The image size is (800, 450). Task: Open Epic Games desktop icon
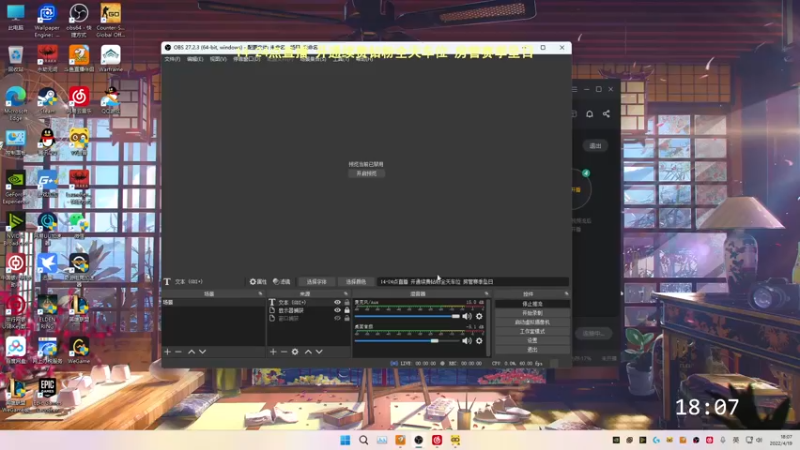pos(47,393)
